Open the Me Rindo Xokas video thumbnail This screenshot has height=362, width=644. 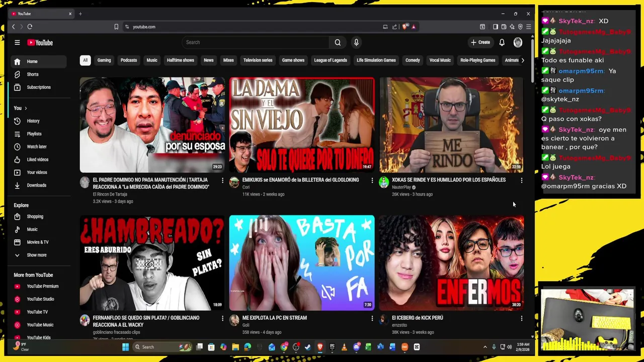point(451,125)
